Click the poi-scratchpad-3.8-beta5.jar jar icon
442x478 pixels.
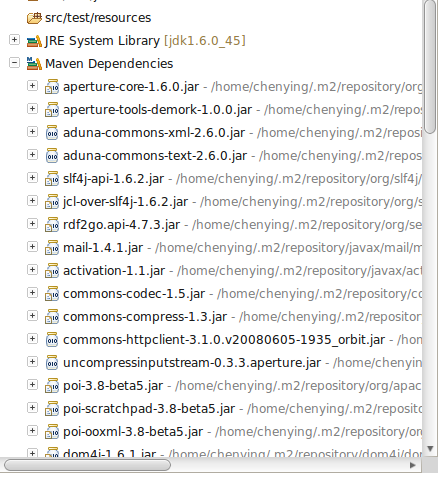[x=52, y=409]
